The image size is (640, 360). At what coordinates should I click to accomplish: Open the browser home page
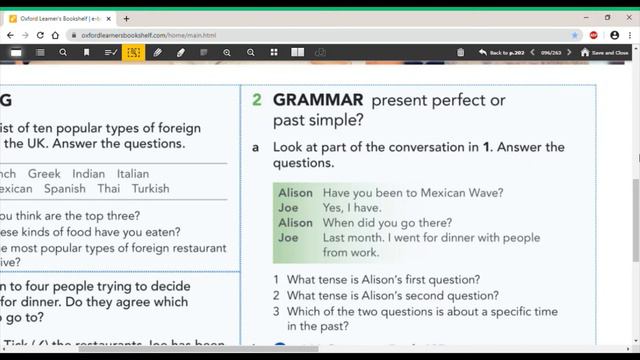point(55,36)
